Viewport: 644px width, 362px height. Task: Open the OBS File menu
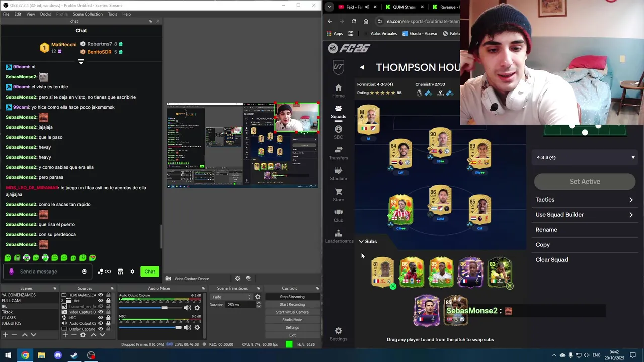(6, 14)
